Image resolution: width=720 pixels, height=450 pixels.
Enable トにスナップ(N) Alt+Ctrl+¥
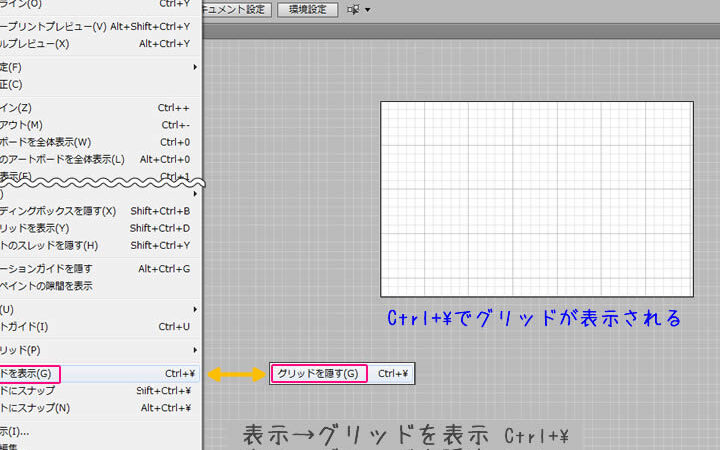[100, 408]
